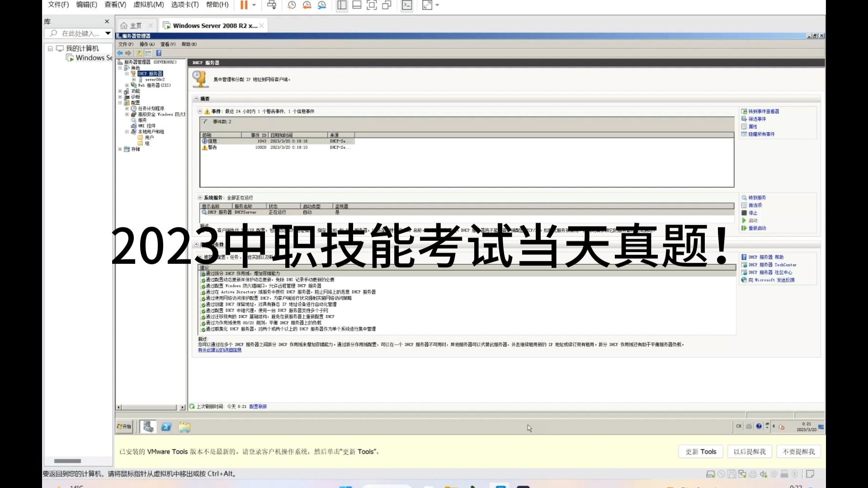Select 诊断 in the tree
868x488 pixels.
(x=136, y=97)
